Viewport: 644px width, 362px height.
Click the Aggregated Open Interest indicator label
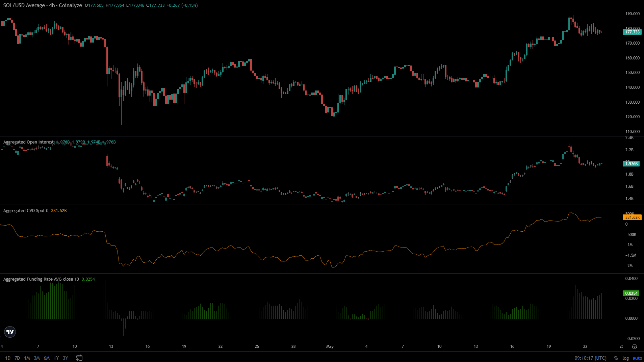point(28,142)
